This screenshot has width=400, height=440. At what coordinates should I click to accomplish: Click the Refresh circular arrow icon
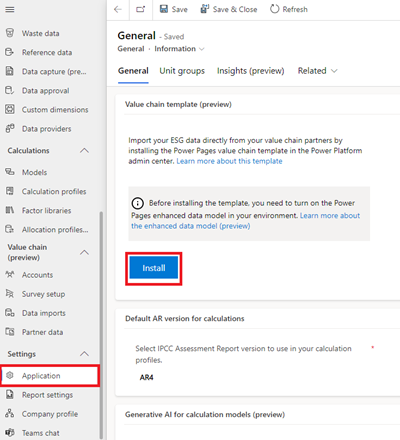point(275,9)
